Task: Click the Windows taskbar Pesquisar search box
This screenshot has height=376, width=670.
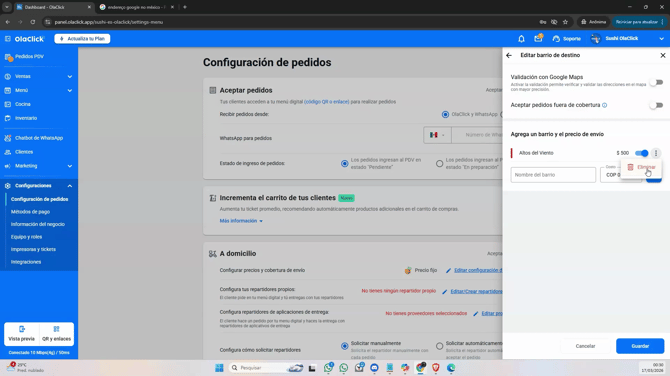Action: (266, 368)
